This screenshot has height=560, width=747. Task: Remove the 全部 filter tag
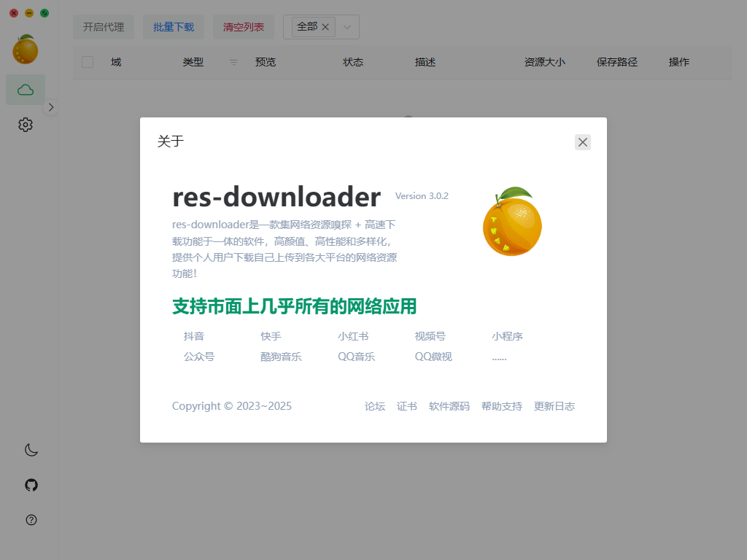(x=325, y=27)
